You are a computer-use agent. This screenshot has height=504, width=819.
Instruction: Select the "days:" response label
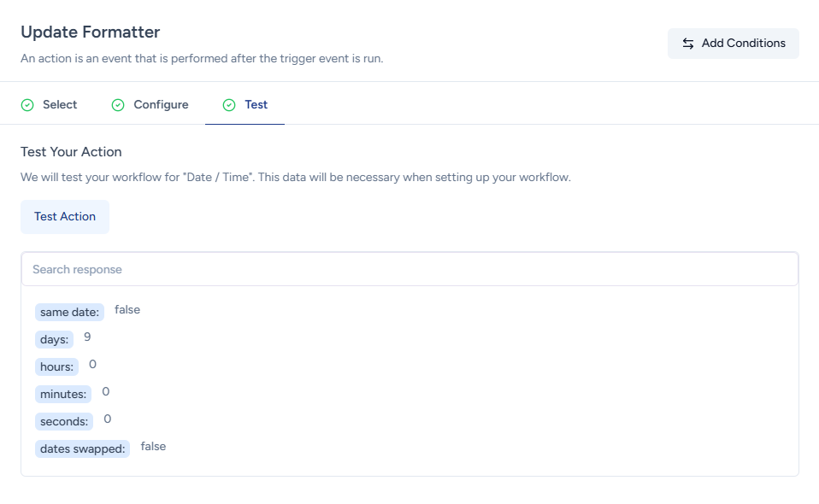(x=54, y=340)
